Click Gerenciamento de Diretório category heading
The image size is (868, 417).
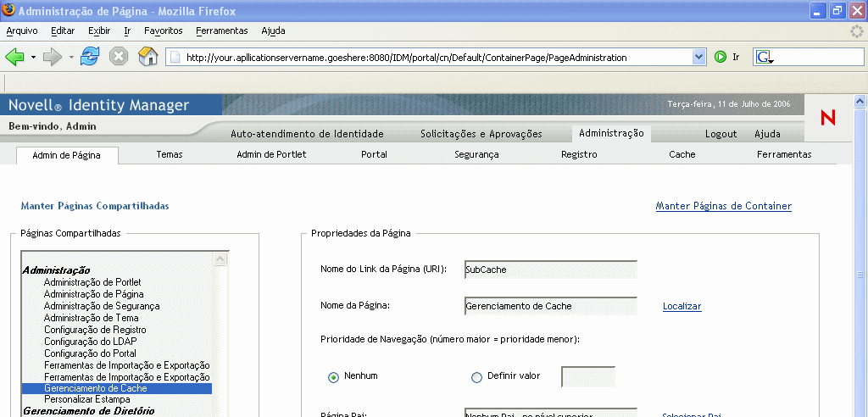tap(88, 411)
